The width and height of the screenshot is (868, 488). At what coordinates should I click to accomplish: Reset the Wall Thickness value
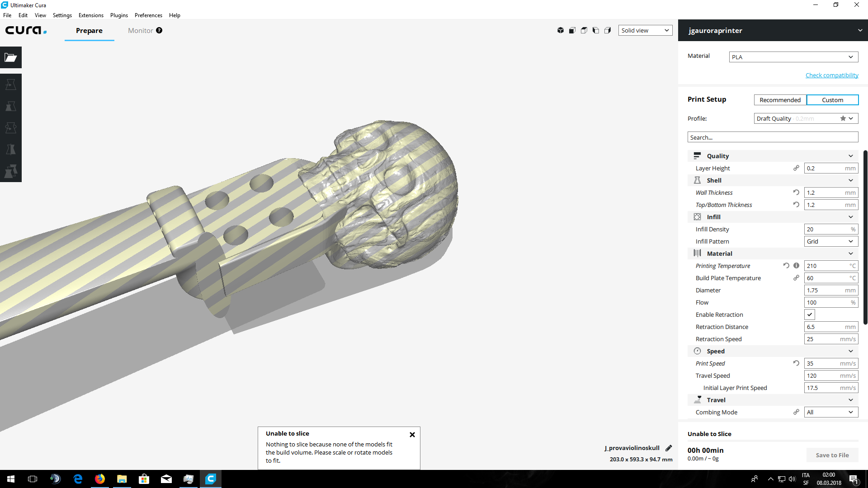coord(796,192)
